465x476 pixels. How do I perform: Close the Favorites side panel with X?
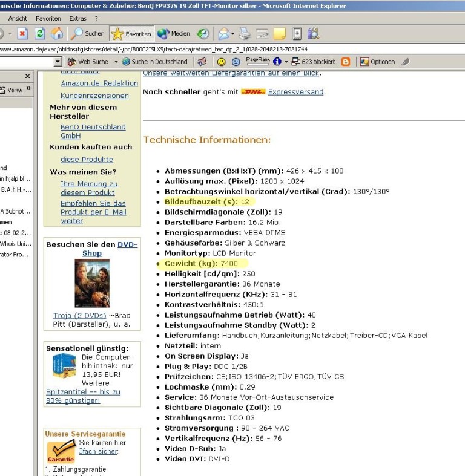28,76
